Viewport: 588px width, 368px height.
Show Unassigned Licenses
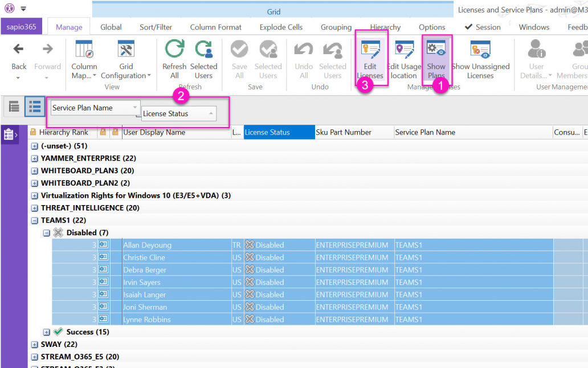480,60
